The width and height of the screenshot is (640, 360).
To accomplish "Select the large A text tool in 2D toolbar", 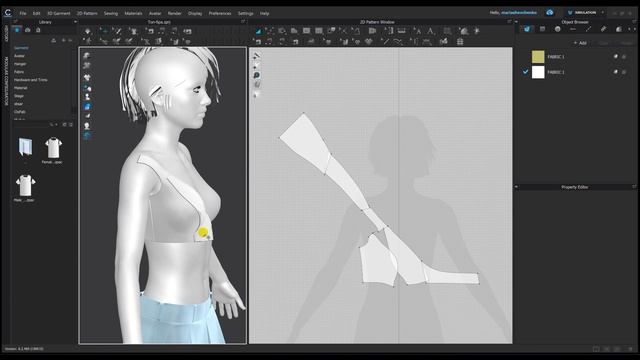I will [430, 31].
